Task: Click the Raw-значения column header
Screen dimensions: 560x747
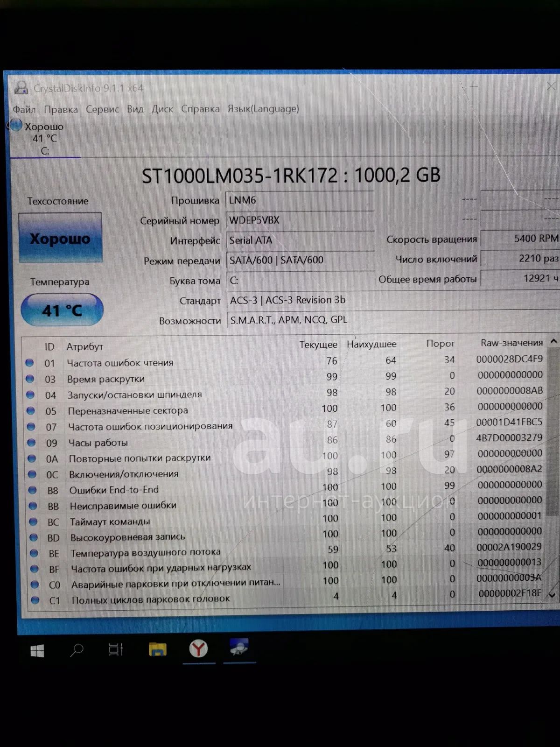Action: coord(512,343)
